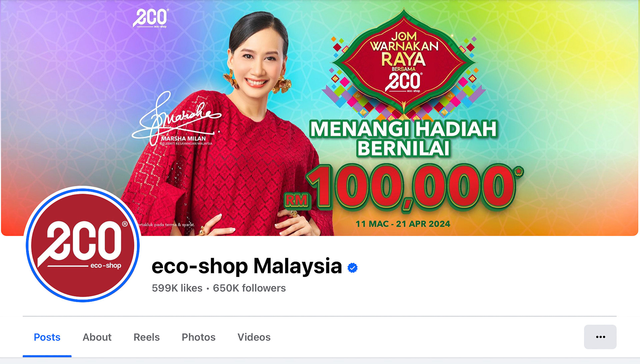Click the 11 Mac - 21 Apr 2024 date
Screen dimensions: 640x364
[403, 224]
